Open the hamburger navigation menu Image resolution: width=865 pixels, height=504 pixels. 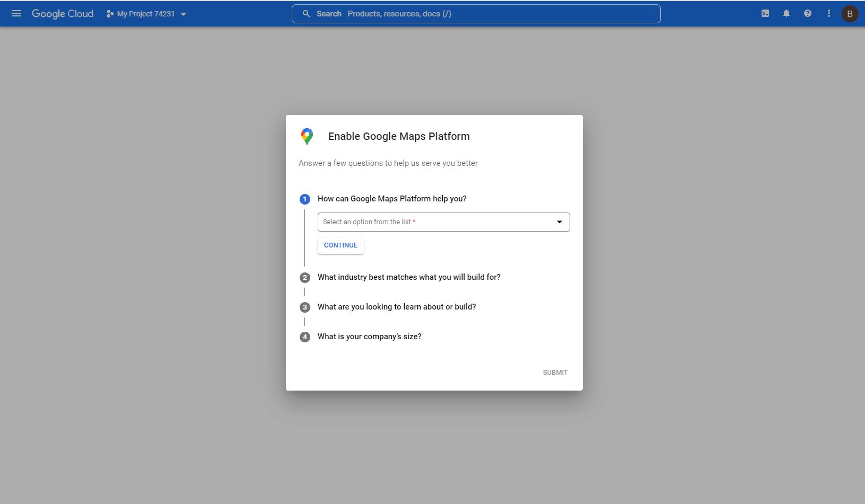pyautogui.click(x=16, y=14)
